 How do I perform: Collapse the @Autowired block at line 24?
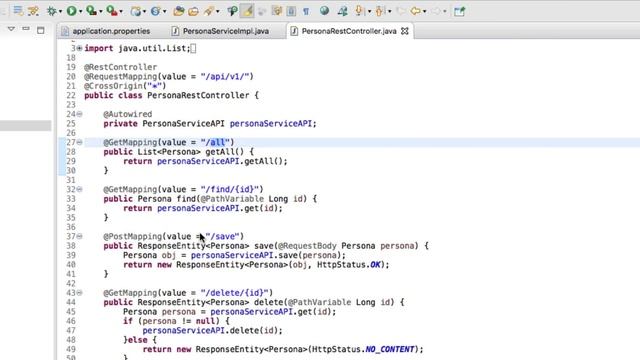[x=79, y=114]
